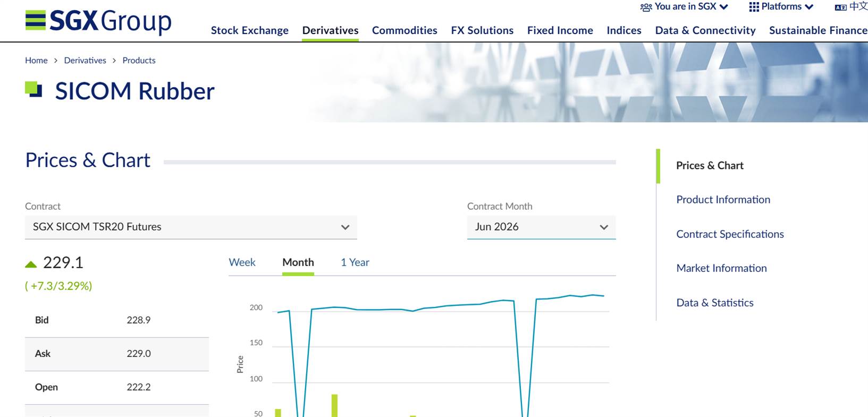The height and width of the screenshot is (417, 868).
Task: Open the Contract dropdown for SGX SICOM TSR20 Futures
Action: pos(191,227)
